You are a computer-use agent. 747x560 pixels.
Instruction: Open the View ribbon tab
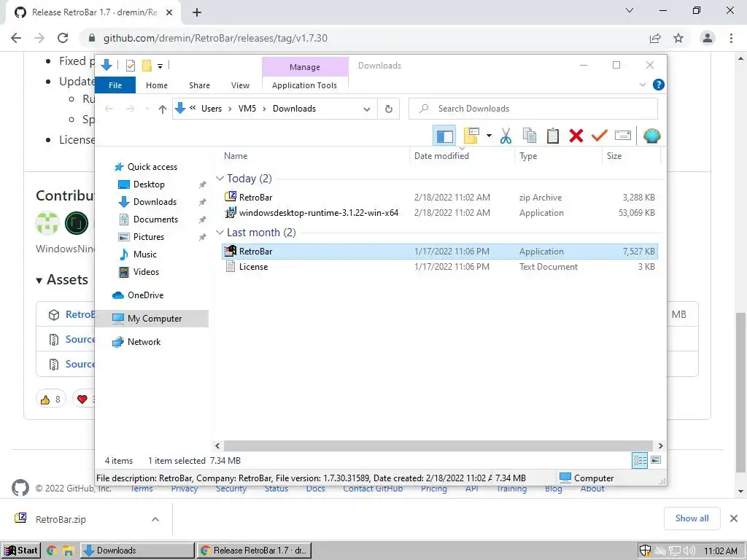point(240,85)
